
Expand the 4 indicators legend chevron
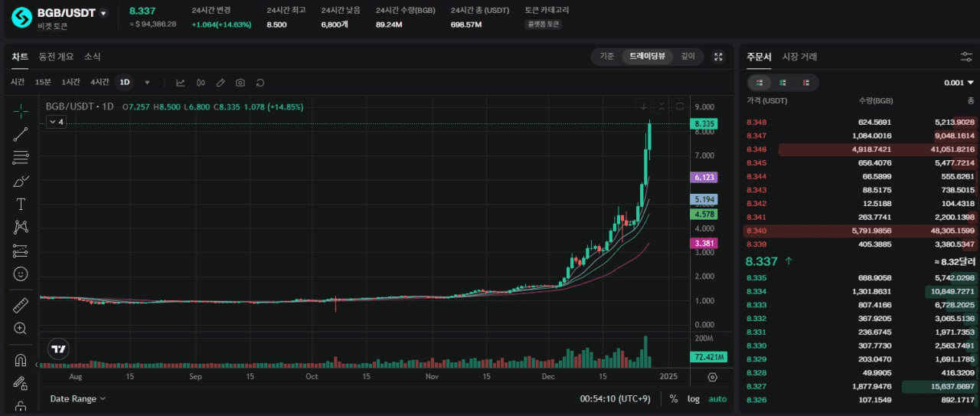[x=56, y=122]
